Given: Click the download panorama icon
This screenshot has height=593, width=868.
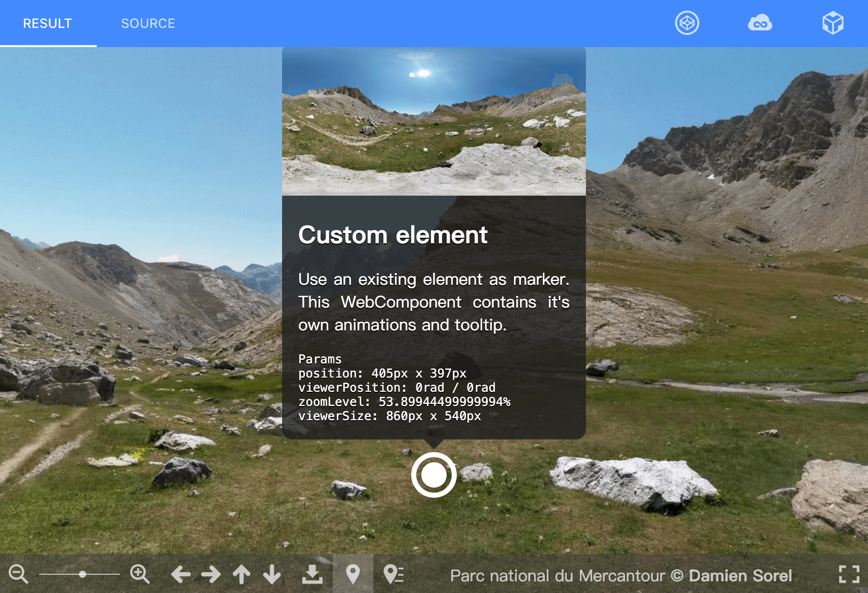Looking at the screenshot, I should [x=312, y=574].
